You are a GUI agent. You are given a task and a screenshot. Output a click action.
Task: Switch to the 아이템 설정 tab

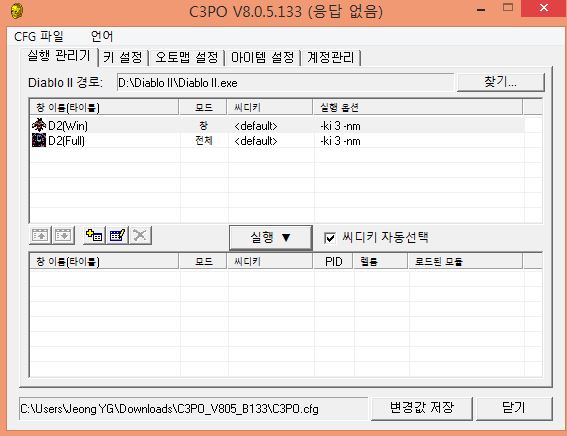point(263,57)
